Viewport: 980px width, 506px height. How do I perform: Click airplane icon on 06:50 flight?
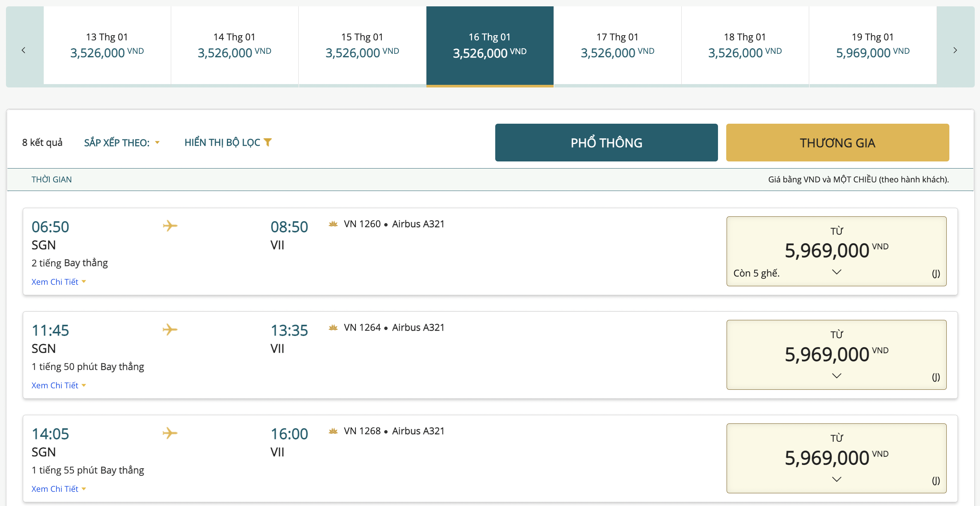pyautogui.click(x=170, y=226)
